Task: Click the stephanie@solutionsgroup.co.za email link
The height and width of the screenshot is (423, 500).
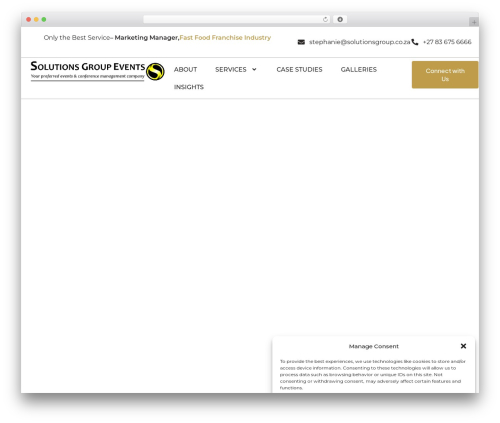Action: click(359, 42)
